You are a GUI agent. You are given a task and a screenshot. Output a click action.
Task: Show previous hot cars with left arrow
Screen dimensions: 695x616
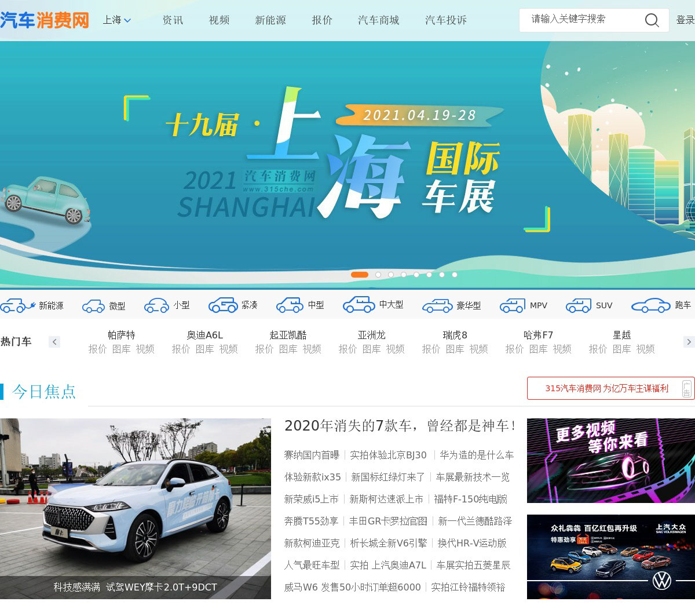54,342
